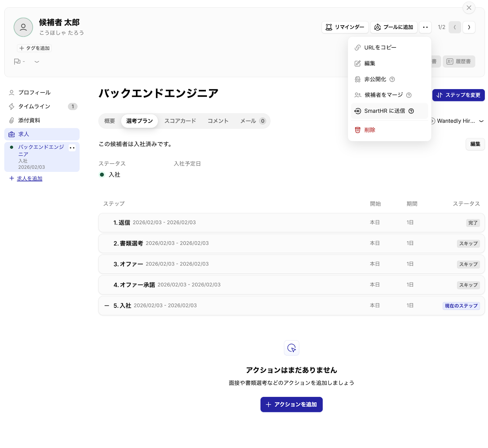Click help icon next to 非公開化
The height and width of the screenshot is (448, 488).
click(x=392, y=79)
